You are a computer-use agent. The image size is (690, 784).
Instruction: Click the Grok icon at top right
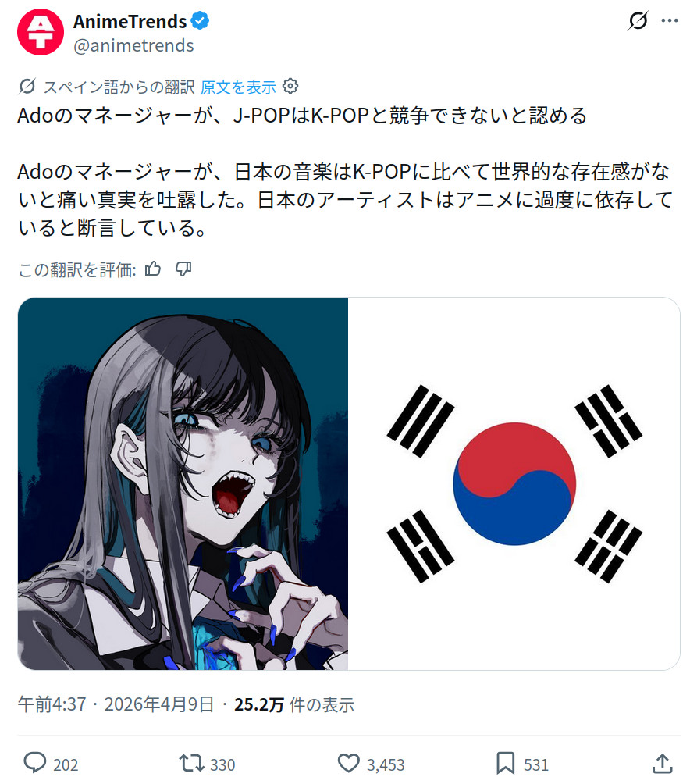click(638, 20)
